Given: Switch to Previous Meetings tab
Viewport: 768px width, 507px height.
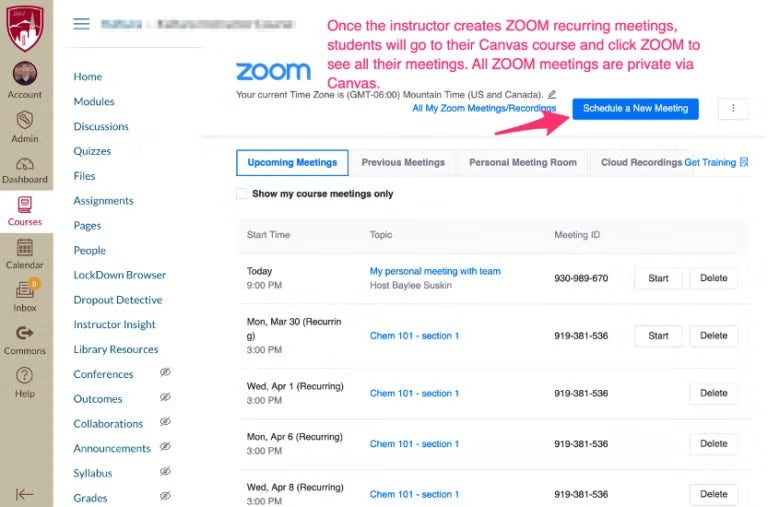Looking at the screenshot, I should coord(403,163).
